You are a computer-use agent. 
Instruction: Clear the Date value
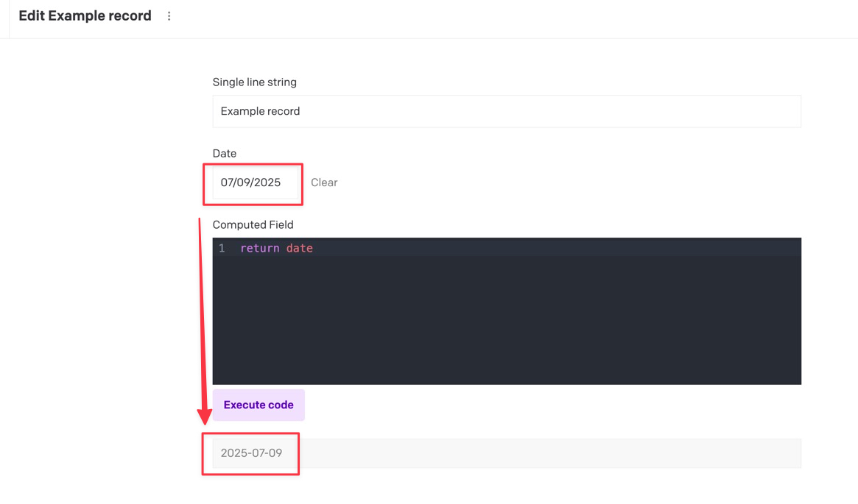[x=324, y=182]
